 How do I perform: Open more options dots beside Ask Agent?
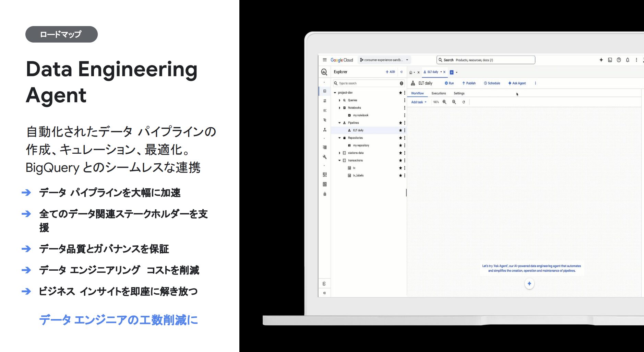535,83
